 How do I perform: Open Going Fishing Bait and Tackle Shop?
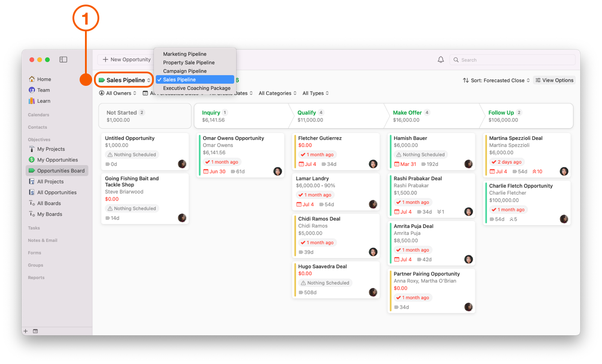pos(132,182)
